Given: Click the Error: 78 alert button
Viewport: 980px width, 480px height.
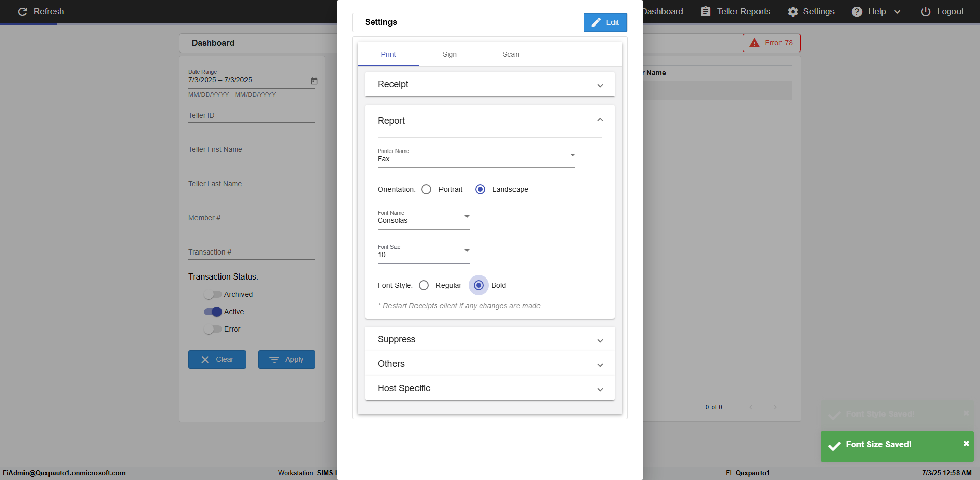Looking at the screenshot, I should click(772, 43).
